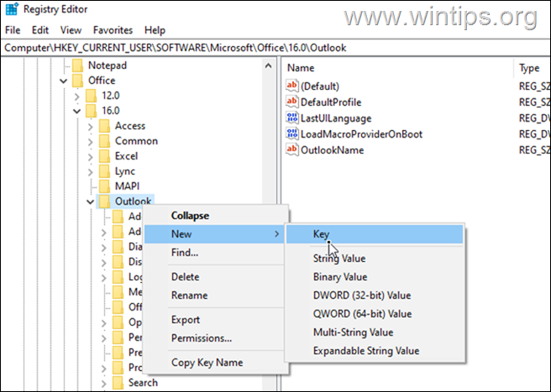Expand the Excel key
This screenshot has width=551, height=392.
click(x=91, y=156)
